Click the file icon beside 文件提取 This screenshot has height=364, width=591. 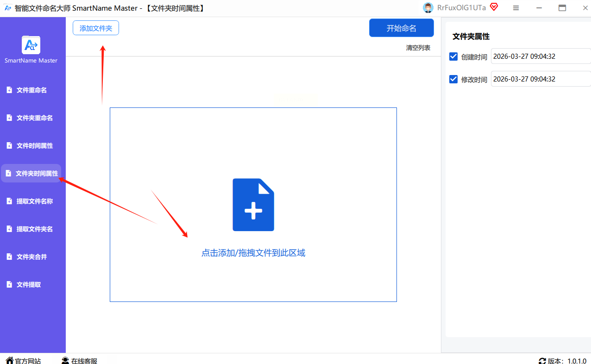coord(9,285)
